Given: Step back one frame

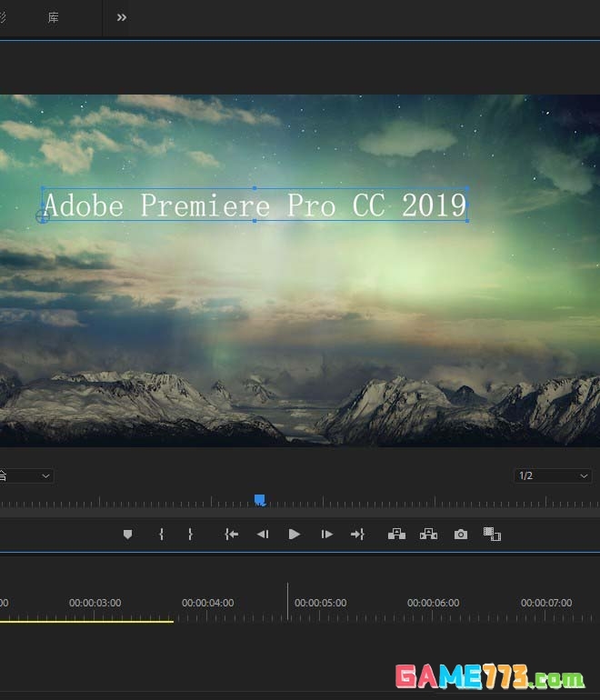Looking at the screenshot, I should [x=263, y=534].
